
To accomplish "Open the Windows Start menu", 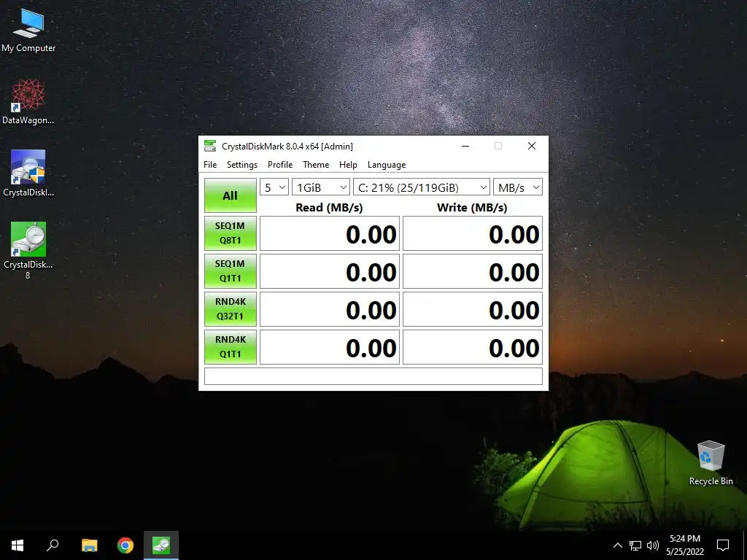I will pyautogui.click(x=18, y=545).
